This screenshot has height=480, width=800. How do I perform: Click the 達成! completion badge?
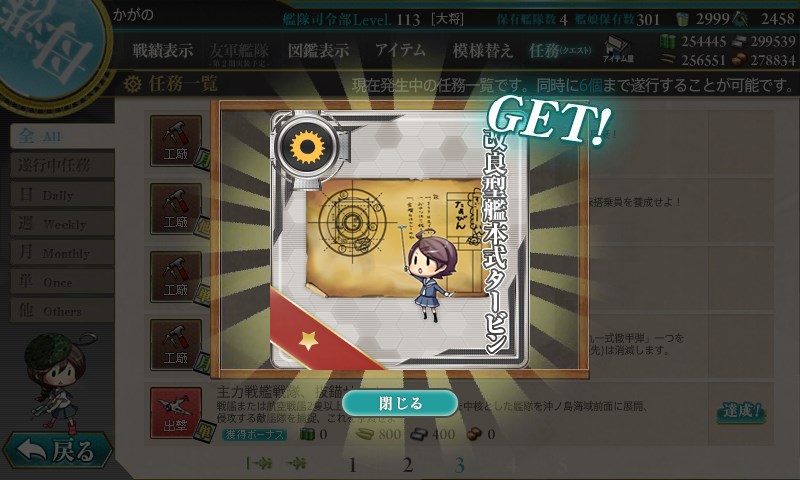pyautogui.click(x=743, y=411)
